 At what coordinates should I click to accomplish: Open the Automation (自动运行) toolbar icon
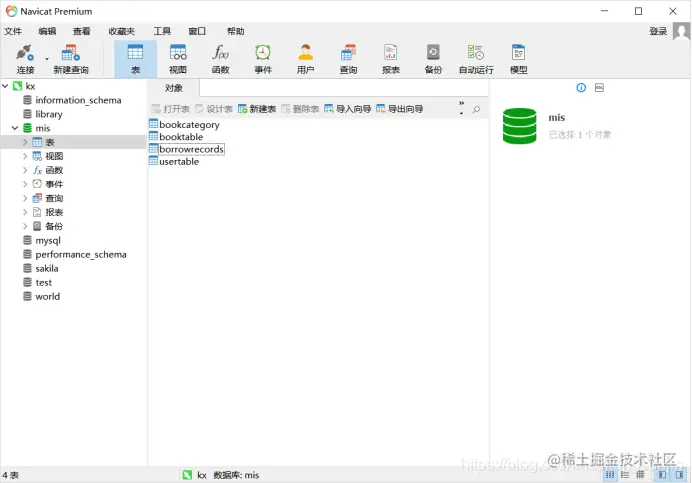point(476,59)
